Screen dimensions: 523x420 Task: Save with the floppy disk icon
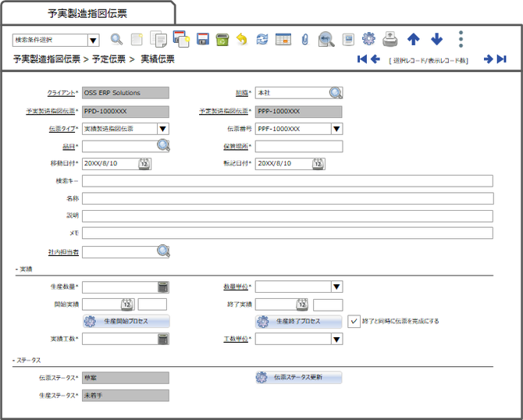pyautogui.click(x=203, y=39)
